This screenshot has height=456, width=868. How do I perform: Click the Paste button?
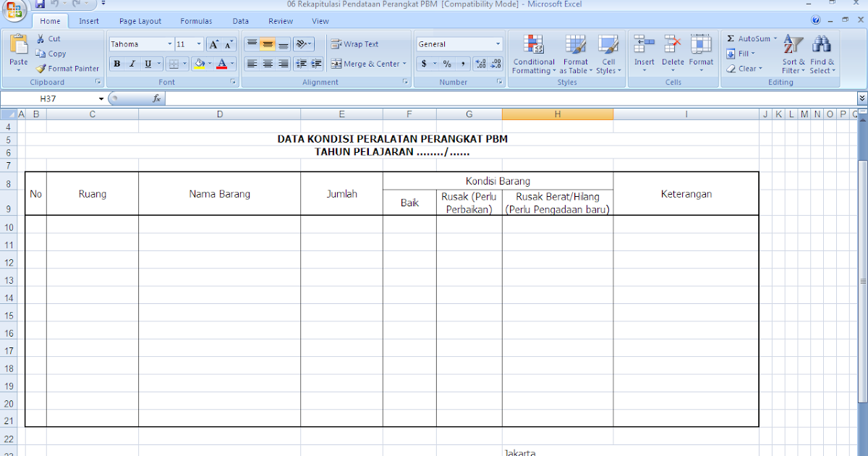(x=17, y=51)
